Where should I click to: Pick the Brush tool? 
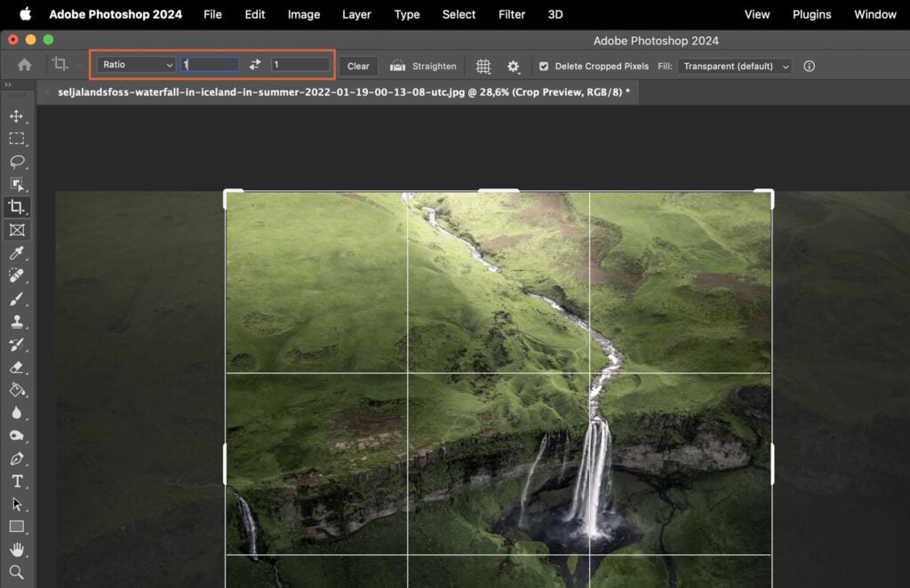point(17,299)
